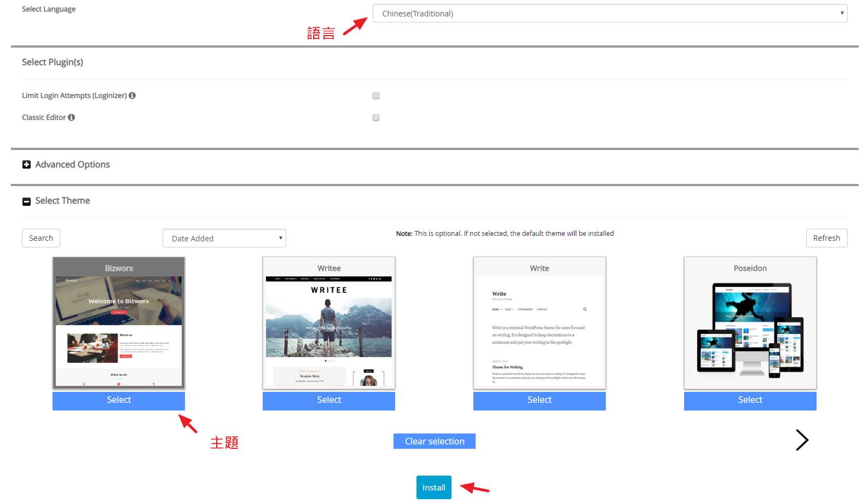
Task: Click info icon beside Classic Editor
Action: [x=71, y=117]
